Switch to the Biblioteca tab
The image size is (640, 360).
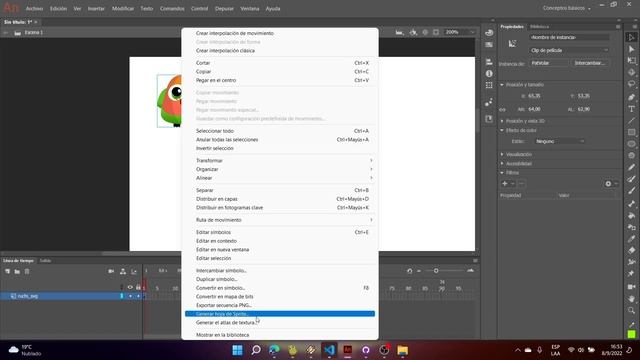point(539,27)
